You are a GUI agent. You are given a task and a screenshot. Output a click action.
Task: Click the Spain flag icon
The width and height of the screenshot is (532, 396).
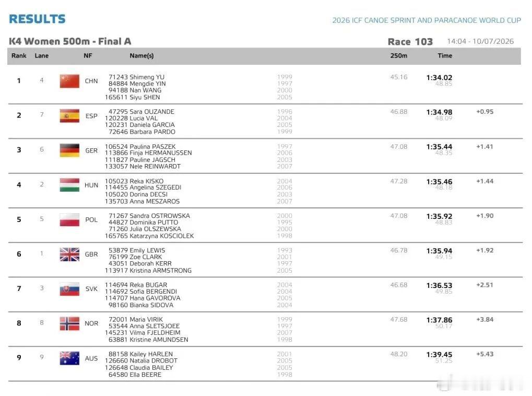[69, 116]
